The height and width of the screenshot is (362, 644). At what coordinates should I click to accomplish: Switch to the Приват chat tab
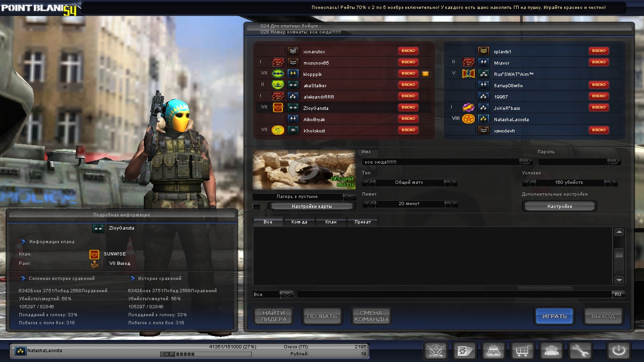click(x=363, y=222)
